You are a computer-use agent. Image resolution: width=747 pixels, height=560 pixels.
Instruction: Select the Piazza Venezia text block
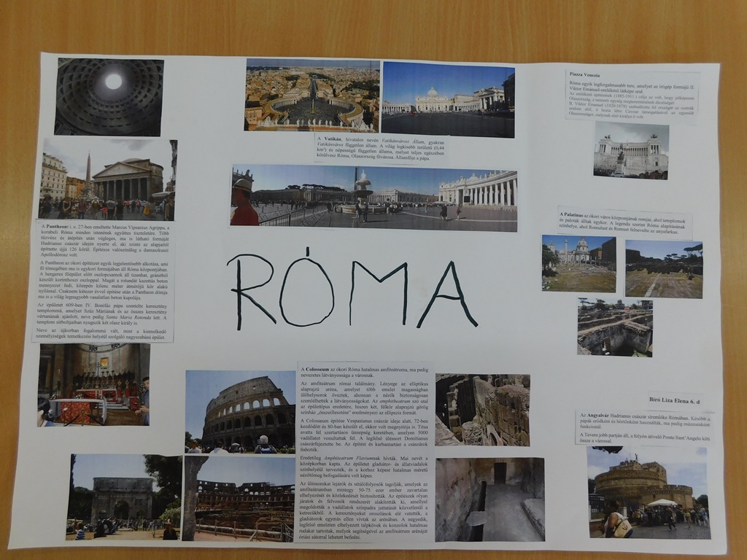point(632,95)
